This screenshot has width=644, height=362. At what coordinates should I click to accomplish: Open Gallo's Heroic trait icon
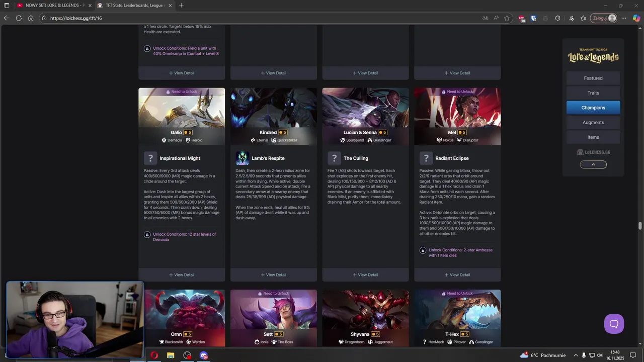tap(188, 140)
